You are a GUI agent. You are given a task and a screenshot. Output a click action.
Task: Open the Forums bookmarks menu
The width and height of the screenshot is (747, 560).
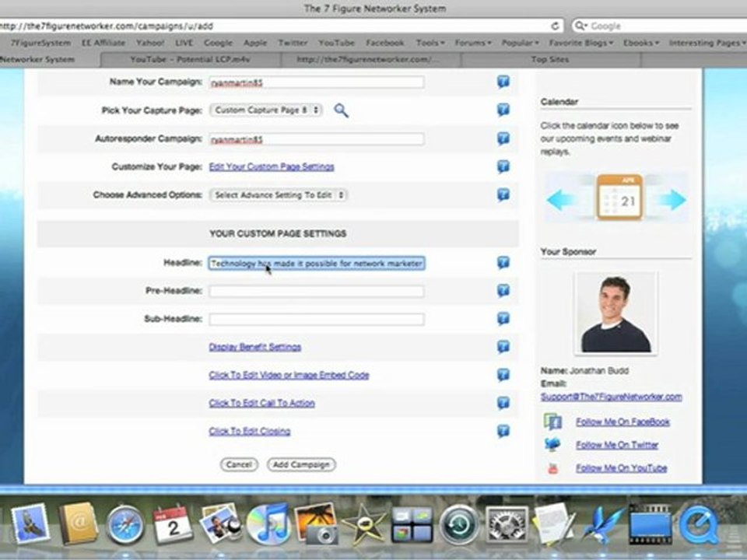point(472,43)
